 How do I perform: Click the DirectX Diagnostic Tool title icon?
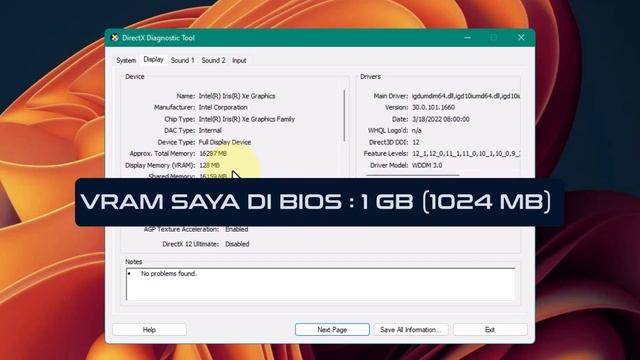115,38
